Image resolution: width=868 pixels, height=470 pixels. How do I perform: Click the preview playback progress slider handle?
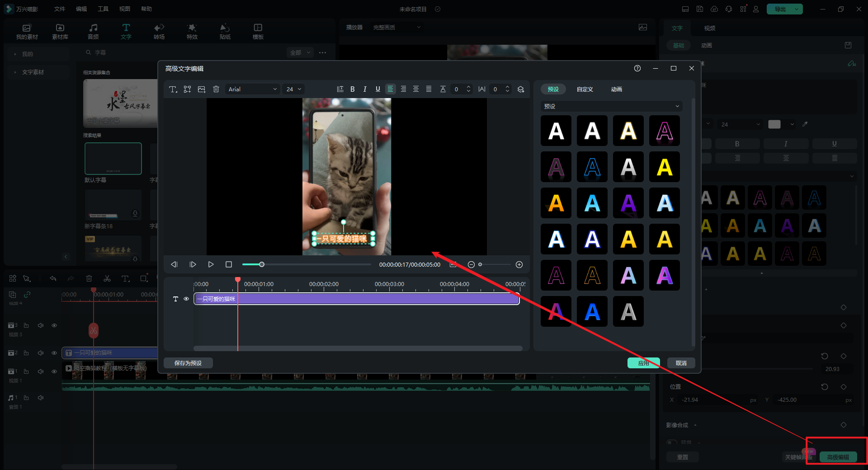point(262,264)
